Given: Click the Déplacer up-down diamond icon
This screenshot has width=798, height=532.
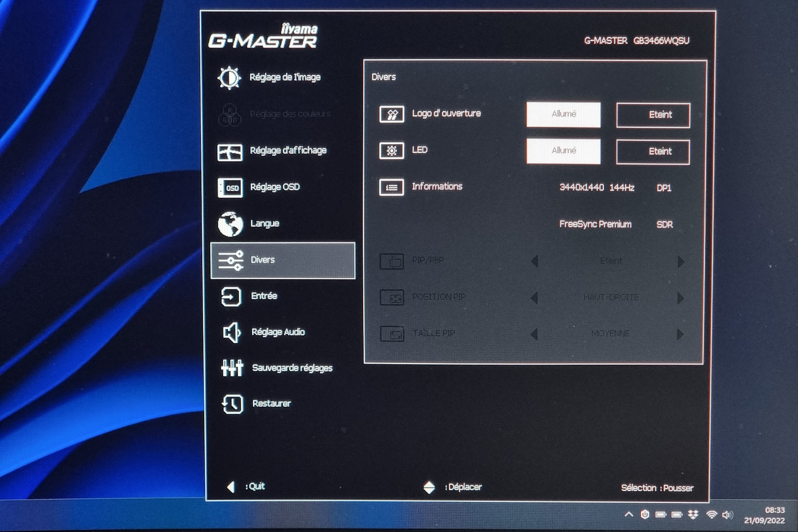Looking at the screenshot, I should tap(429, 487).
